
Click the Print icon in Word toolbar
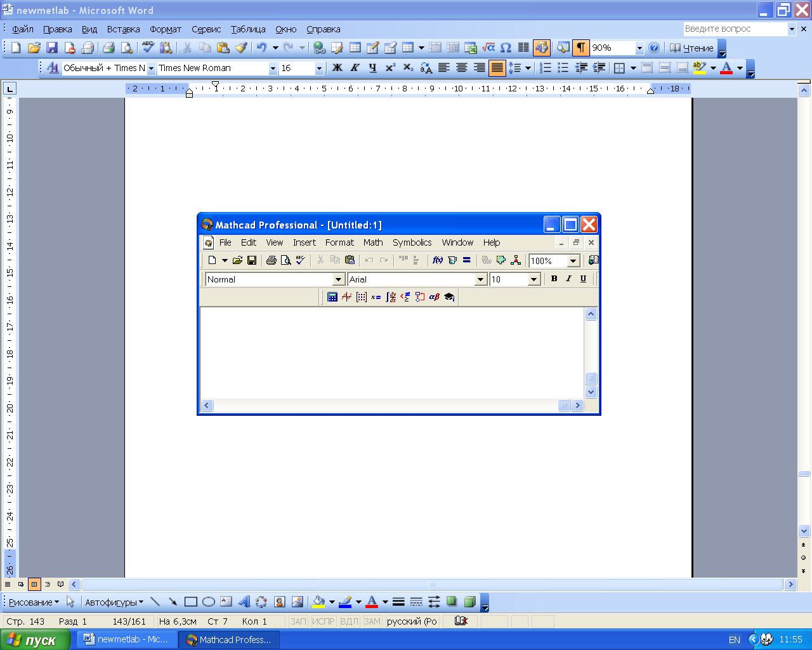tap(108, 48)
